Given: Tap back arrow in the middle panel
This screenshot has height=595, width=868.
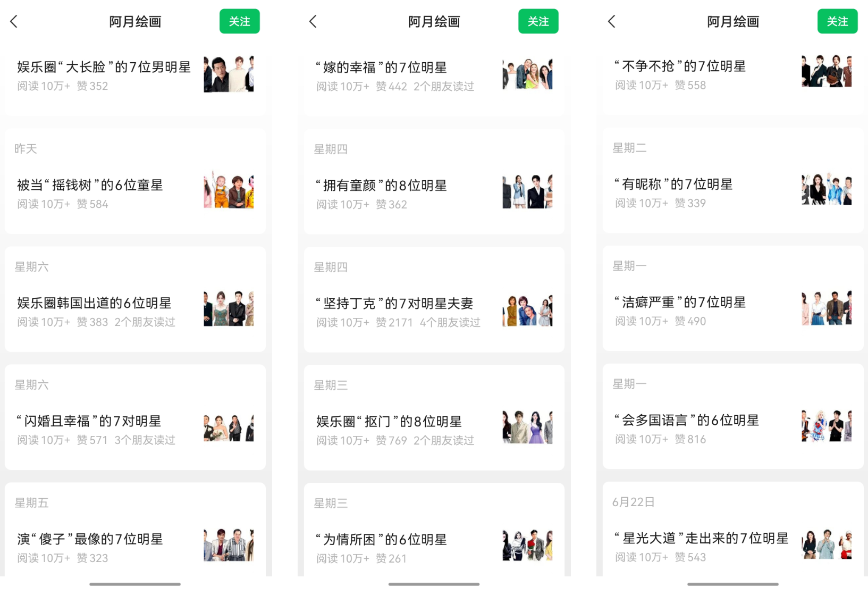Looking at the screenshot, I should point(313,21).
